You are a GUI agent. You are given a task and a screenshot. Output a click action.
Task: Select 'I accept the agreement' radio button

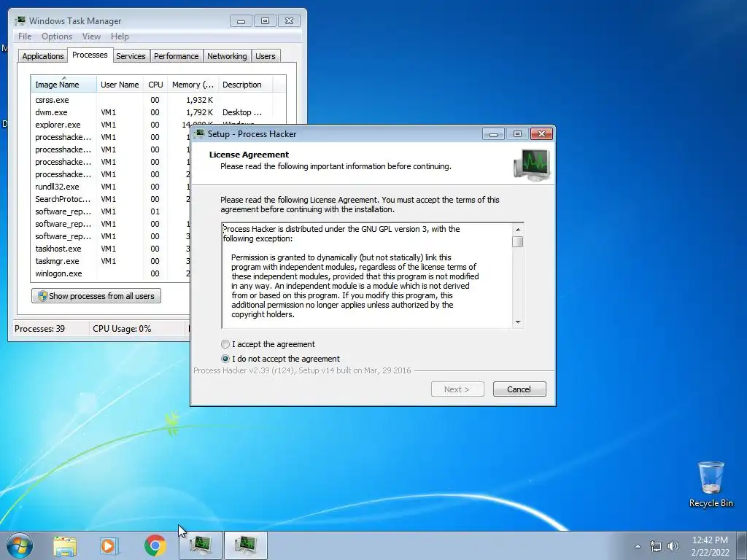tap(225, 344)
